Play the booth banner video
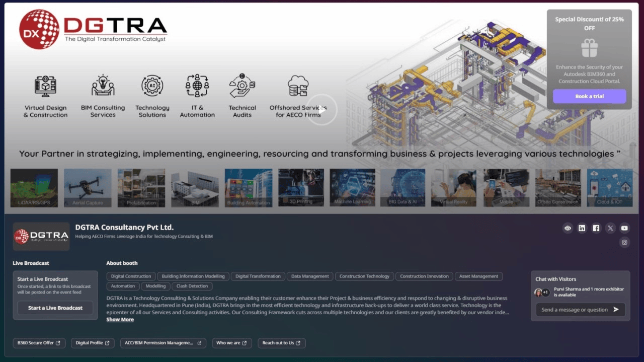 pos(321,109)
